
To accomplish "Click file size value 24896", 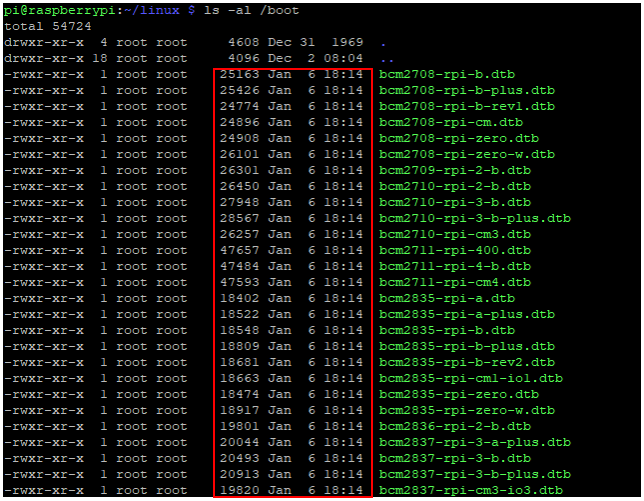I will [x=239, y=122].
